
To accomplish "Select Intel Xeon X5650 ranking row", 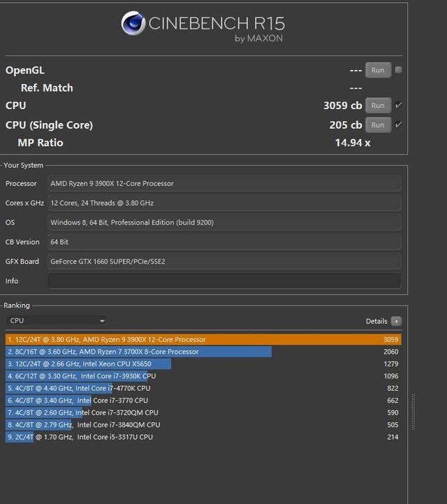I will coord(203,364).
